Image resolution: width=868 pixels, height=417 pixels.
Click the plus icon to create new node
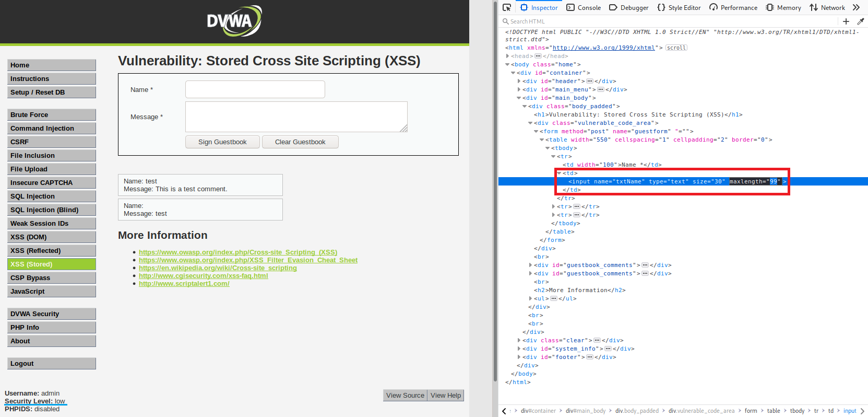coord(846,21)
